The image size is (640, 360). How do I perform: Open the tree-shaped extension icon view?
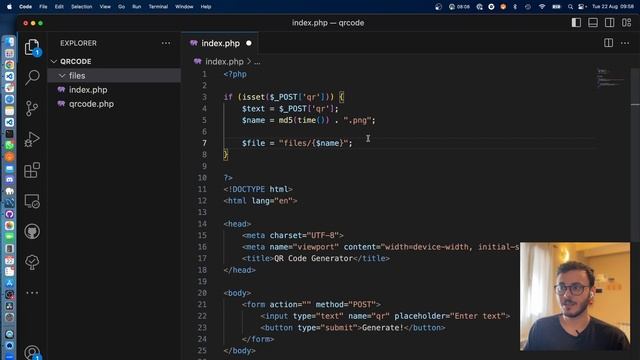click(32, 262)
